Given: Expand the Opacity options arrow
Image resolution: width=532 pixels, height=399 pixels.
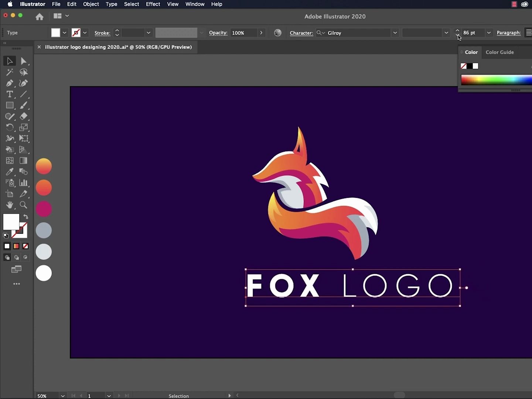Looking at the screenshot, I should point(261,33).
